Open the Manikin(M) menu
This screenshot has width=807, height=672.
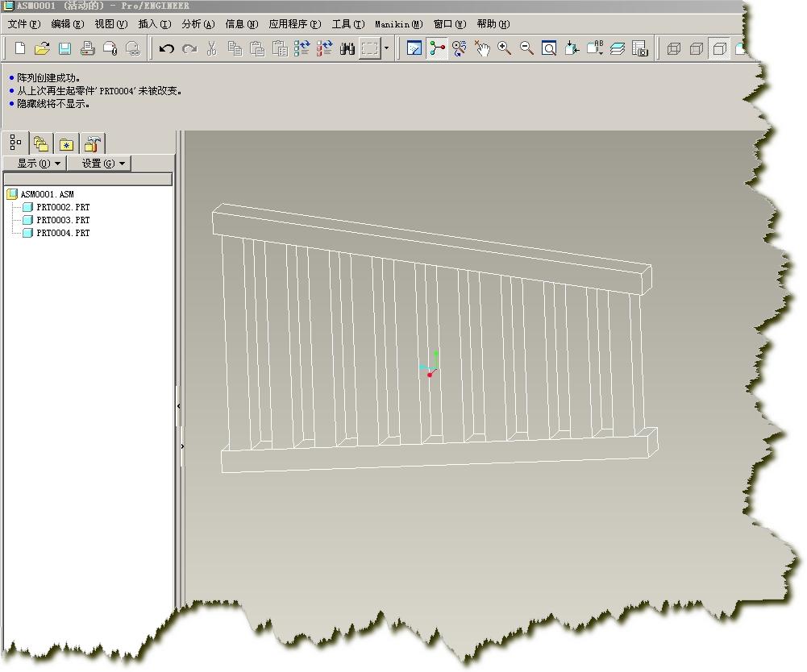point(399,24)
